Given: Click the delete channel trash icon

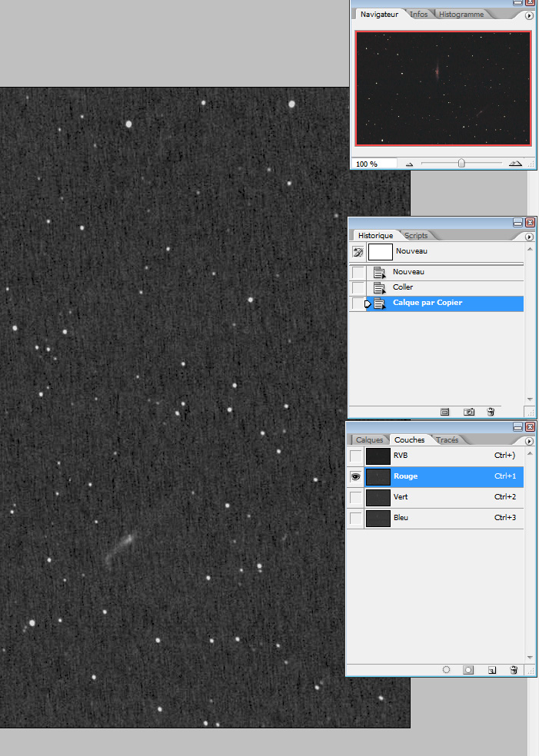Looking at the screenshot, I should pyautogui.click(x=514, y=670).
